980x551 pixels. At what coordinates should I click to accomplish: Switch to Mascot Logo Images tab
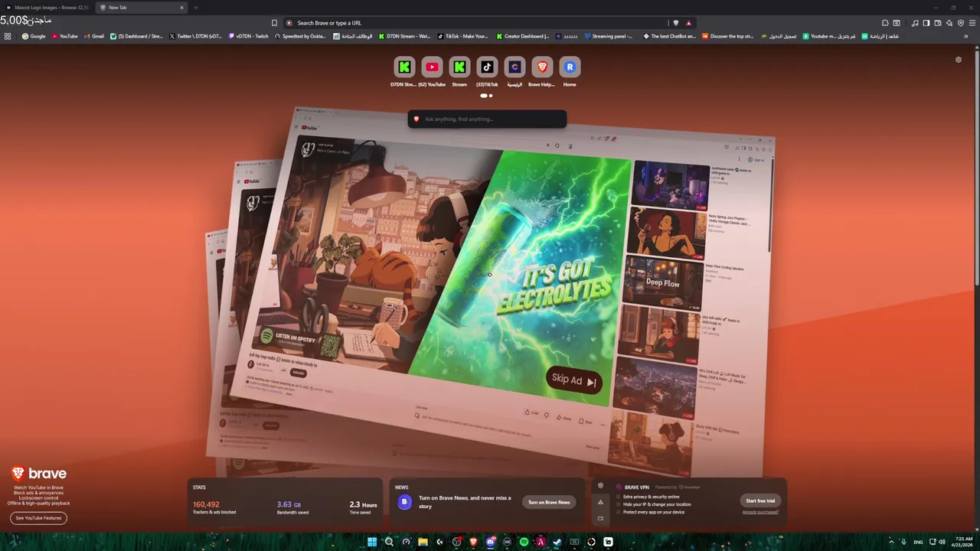click(47, 8)
